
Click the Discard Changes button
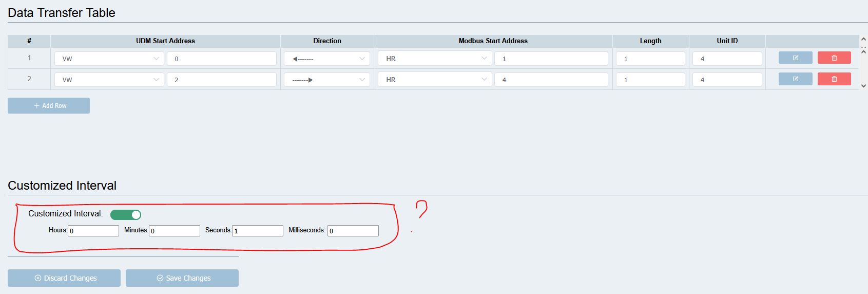click(x=64, y=278)
